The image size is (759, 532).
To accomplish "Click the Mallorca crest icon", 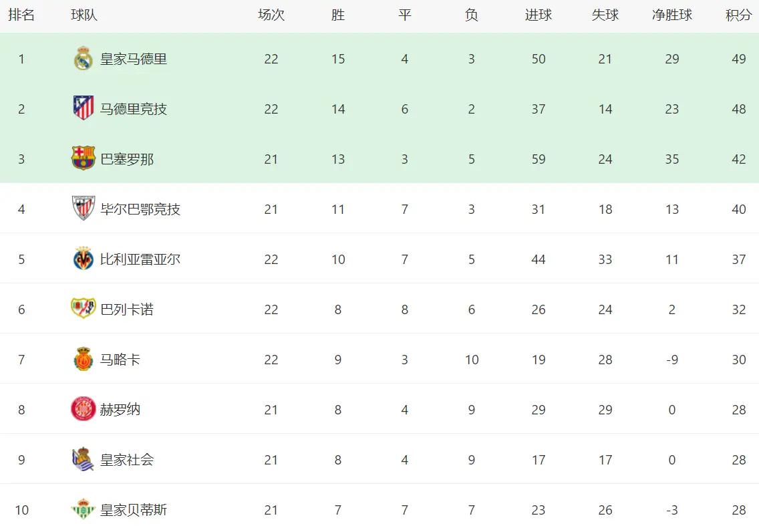I will pyautogui.click(x=84, y=359).
